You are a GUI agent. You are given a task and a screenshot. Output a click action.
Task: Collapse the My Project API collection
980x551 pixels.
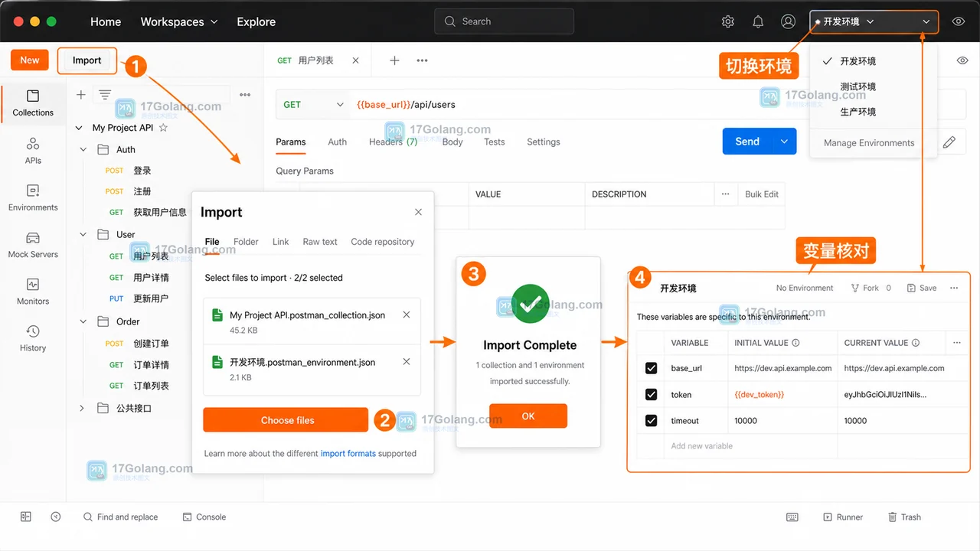(x=79, y=128)
